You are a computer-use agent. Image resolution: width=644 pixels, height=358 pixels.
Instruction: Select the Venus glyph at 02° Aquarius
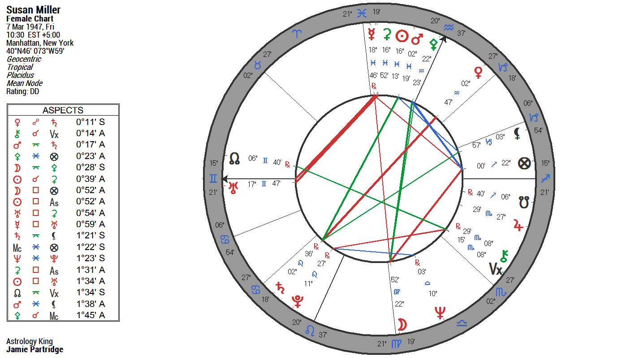(x=478, y=72)
